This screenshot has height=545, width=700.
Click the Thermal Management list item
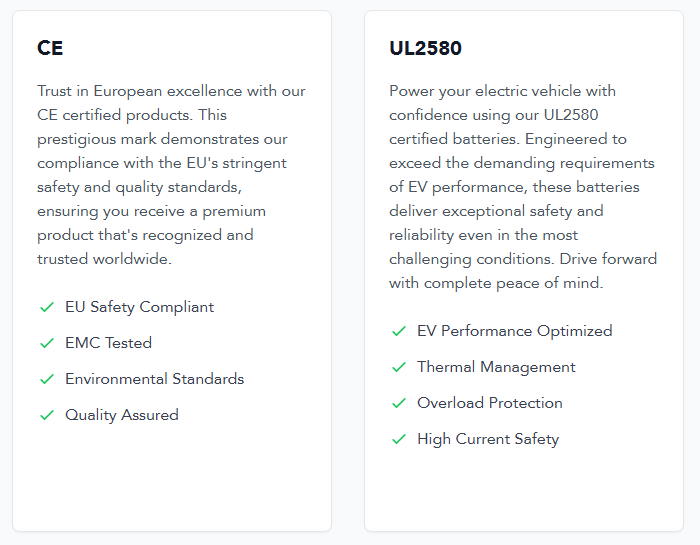pyautogui.click(x=496, y=367)
